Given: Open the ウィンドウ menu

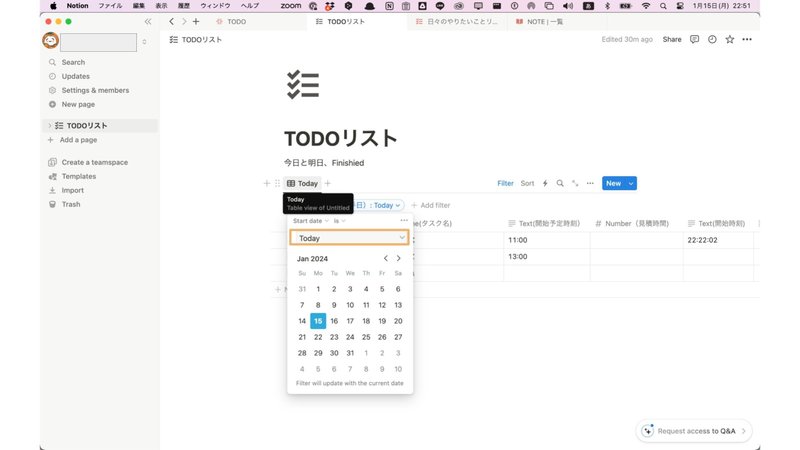Looking at the screenshot, I should [215, 6].
